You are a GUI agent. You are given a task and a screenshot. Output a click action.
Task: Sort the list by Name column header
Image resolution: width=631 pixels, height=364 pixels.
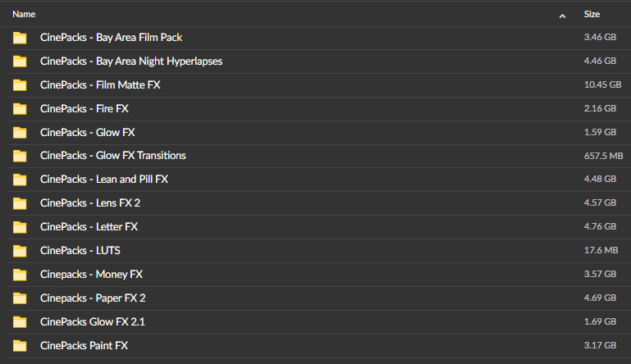tap(24, 14)
